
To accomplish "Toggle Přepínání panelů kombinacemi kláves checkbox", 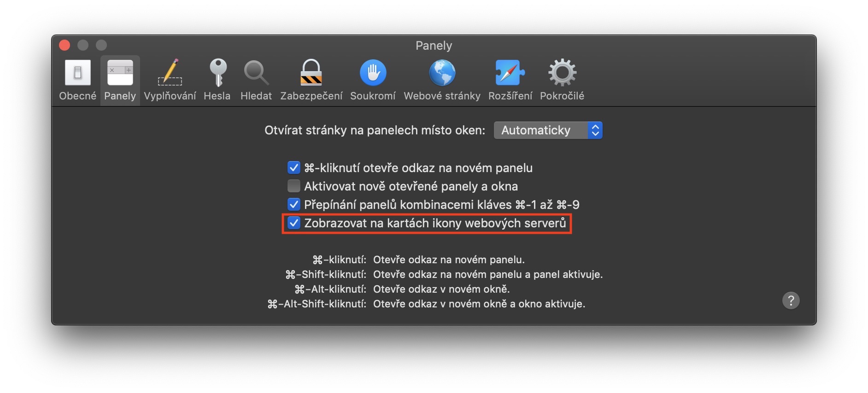I will click(x=293, y=204).
